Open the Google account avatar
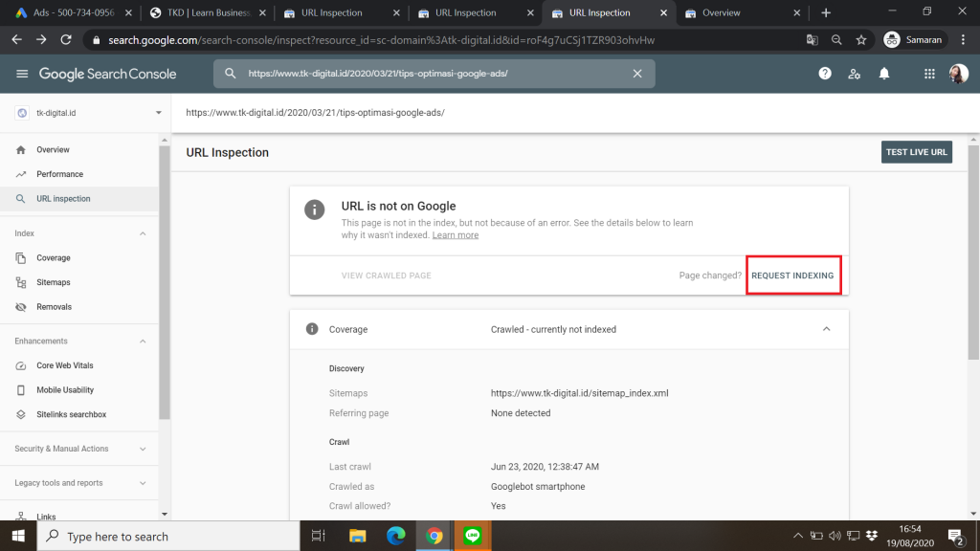980x551 pixels. click(958, 74)
